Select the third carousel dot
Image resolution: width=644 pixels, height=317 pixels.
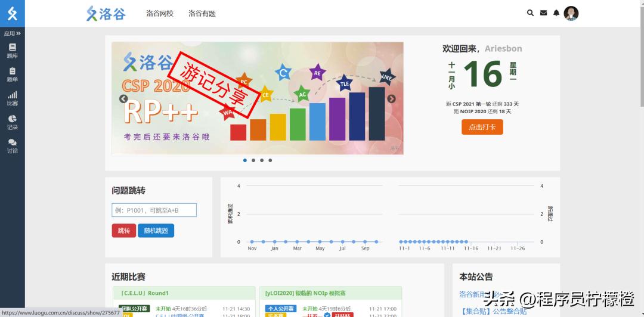(262, 160)
